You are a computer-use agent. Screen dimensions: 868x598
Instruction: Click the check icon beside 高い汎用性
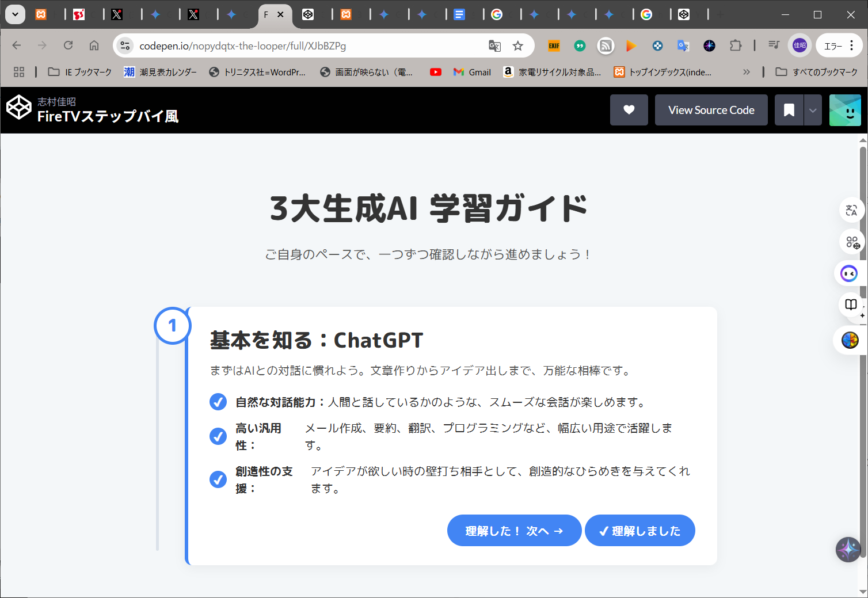(x=218, y=436)
